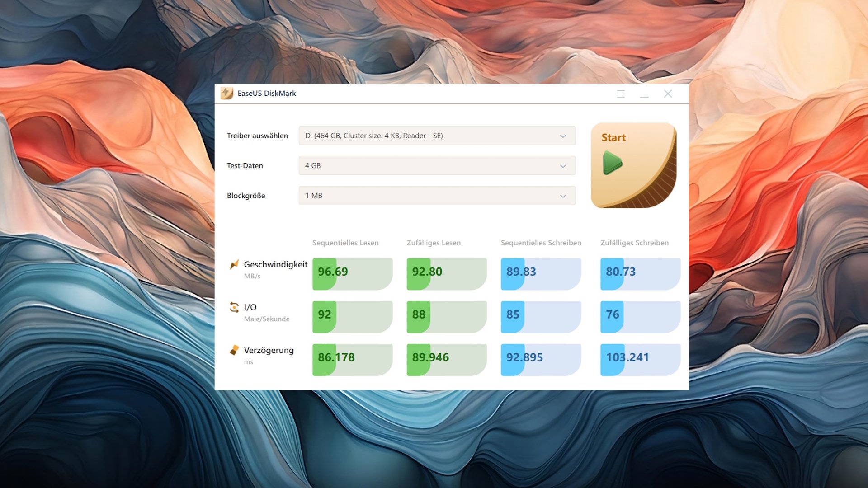Click the Zufälliges Schreiben column header

(634, 243)
